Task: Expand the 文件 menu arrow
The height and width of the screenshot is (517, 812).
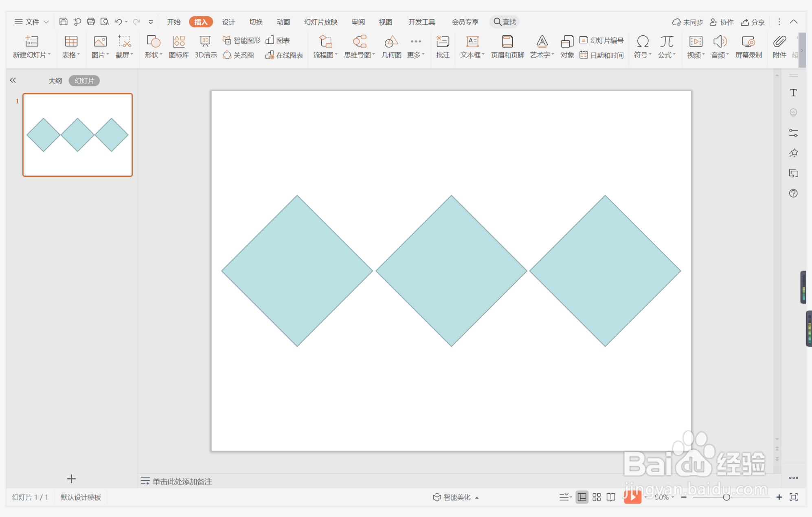Action: tap(46, 22)
